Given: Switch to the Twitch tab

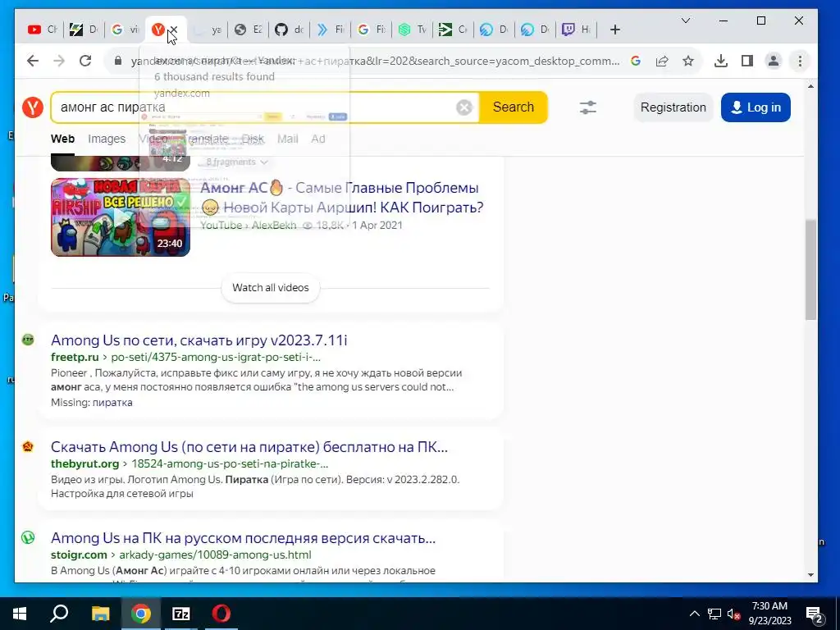Looking at the screenshot, I should (x=575, y=30).
